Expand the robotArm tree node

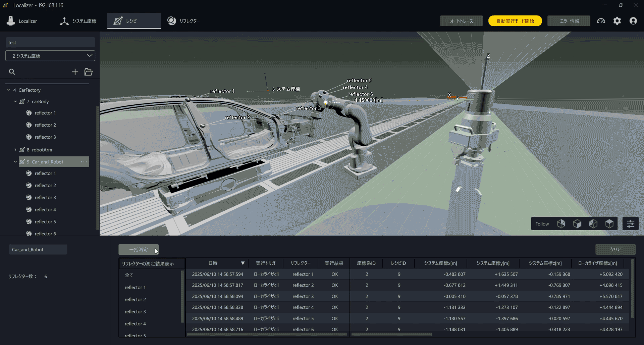point(15,150)
